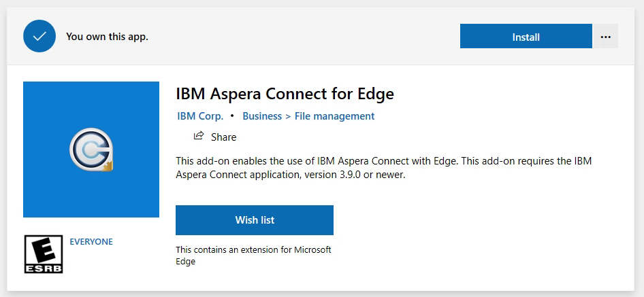
Task: Click the Aspera Connect logo icon
Action: click(91, 150)
